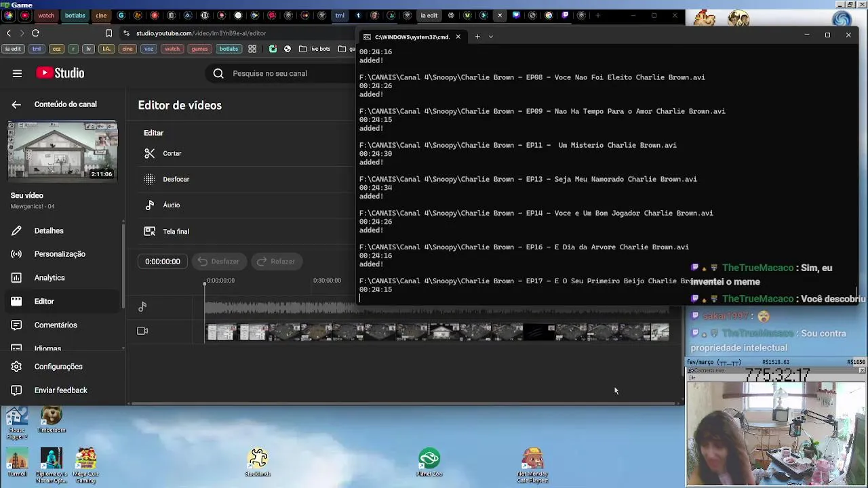Switch to the botlabs browser tab
The image size is (868, 488).
tap(75, 15)
